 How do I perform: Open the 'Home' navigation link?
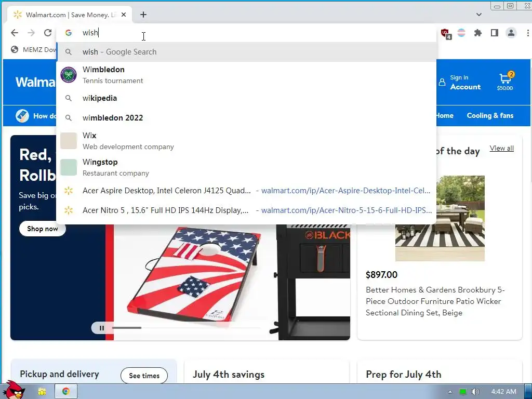[445, 115]
